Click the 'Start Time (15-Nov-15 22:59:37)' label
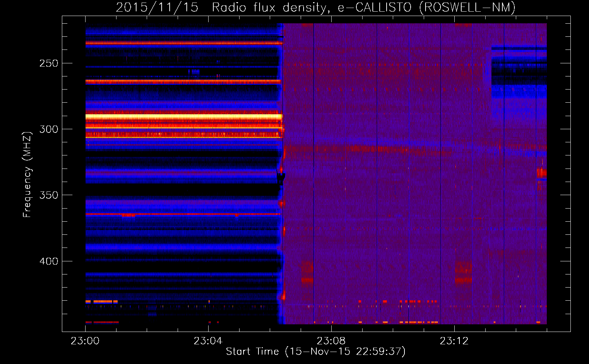Viewport: 589px width, 364px height. pos(316,352)
